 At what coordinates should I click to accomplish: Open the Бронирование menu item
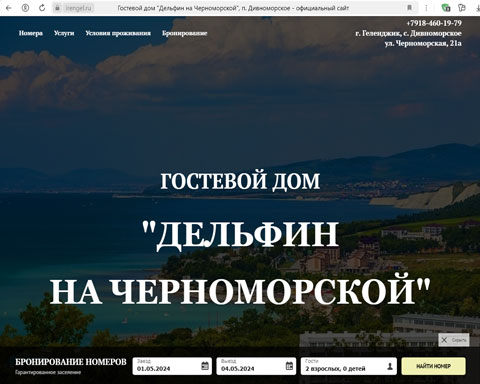(185, 33)
